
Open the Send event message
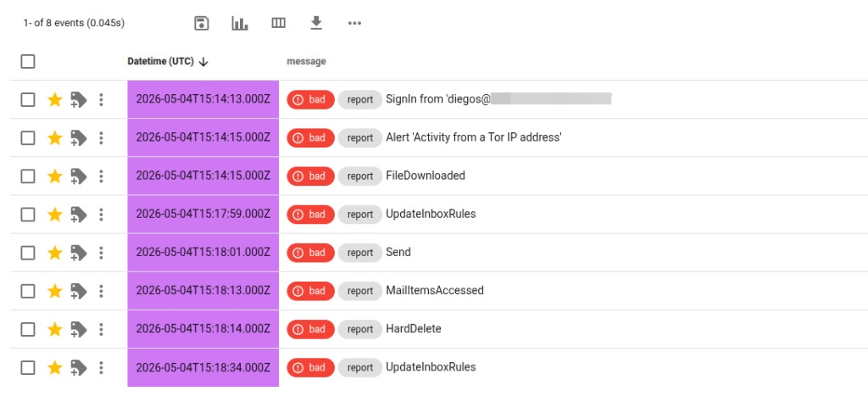point(398,253)
